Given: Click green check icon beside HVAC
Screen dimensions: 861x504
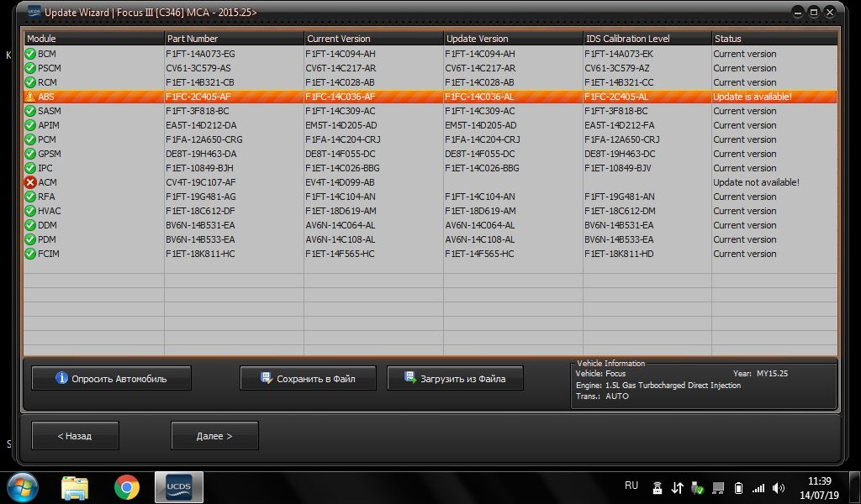Looking at the screenshot, I should point(30,211).
